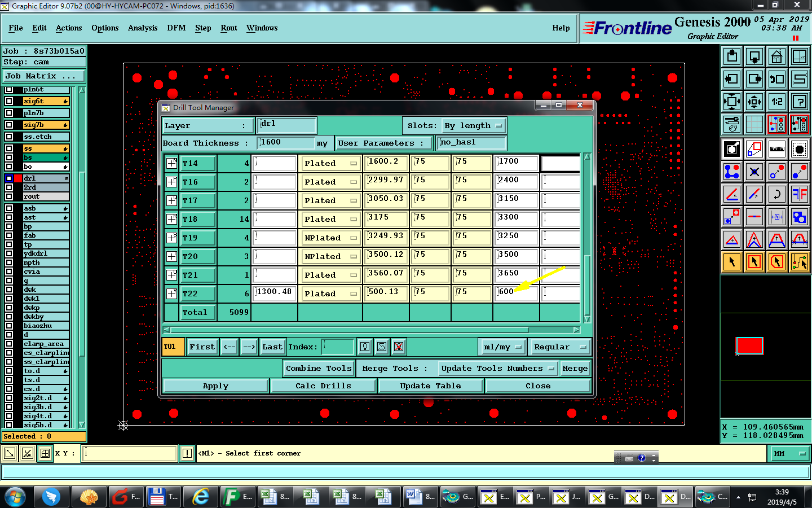Toggle the grid display icon
The width and height of the screenshot is (812, 508).
click(754, 124)
